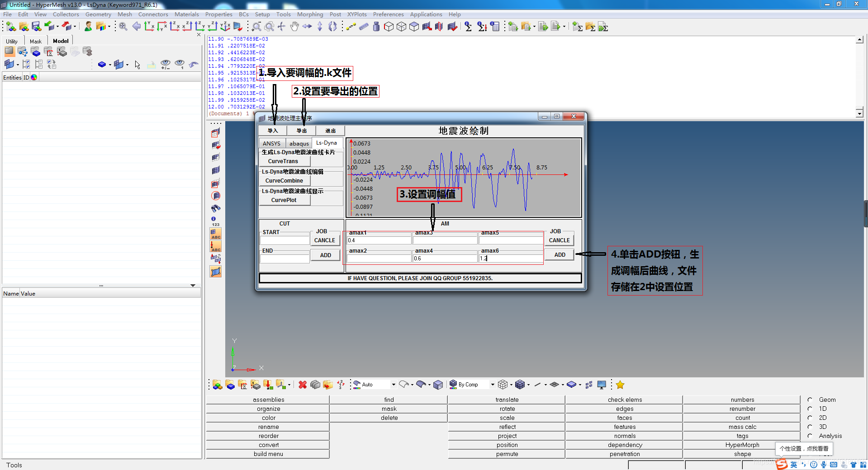The height and width of the screenshot is (470, 868).
Task: Click the red X delete icon
Action: 303,385
